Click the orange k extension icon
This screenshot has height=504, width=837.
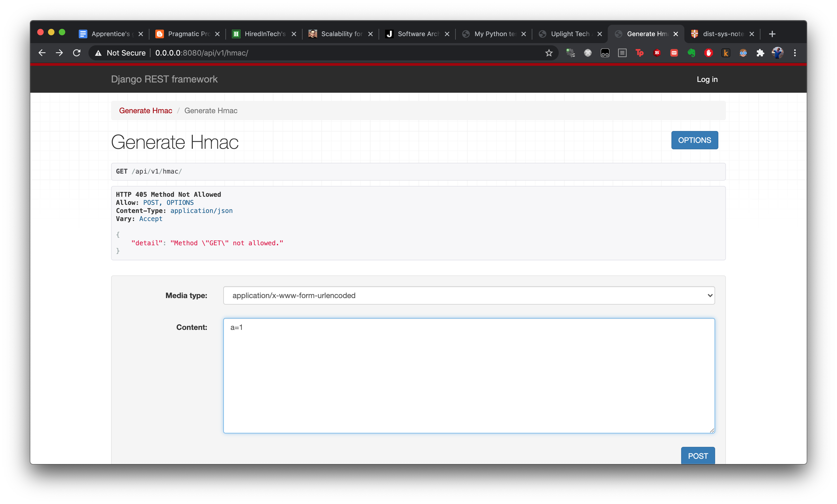[726, 53]
